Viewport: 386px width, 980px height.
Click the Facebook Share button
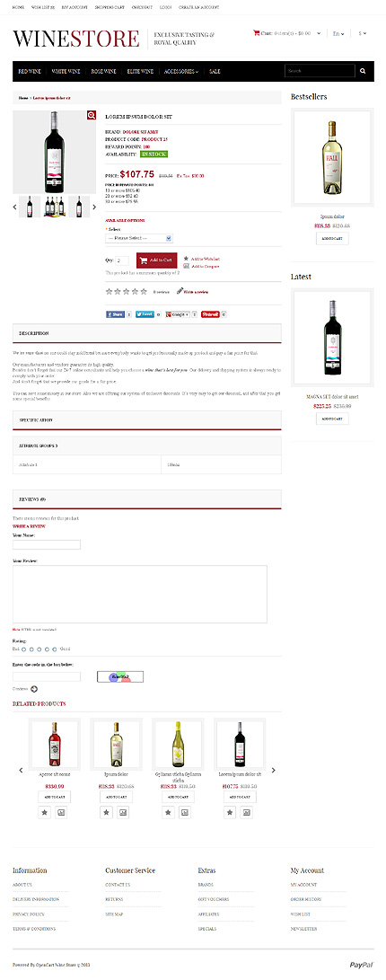coord(116,314)
